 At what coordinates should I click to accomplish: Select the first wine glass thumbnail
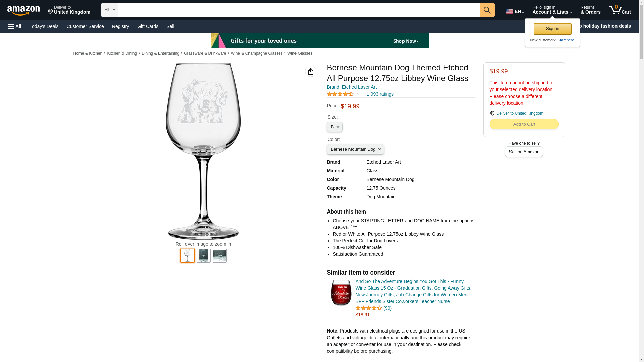[187, 256]
